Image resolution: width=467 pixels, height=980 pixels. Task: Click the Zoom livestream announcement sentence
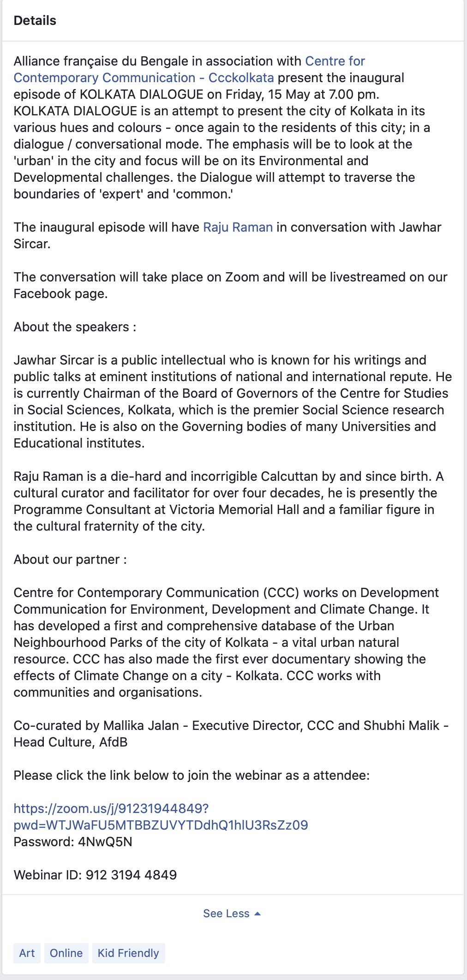pyautogui.click(x=231, y=286)
